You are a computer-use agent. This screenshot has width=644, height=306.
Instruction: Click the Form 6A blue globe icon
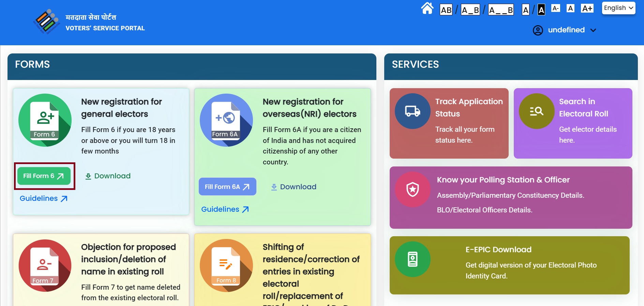click(x=226, y=120)
